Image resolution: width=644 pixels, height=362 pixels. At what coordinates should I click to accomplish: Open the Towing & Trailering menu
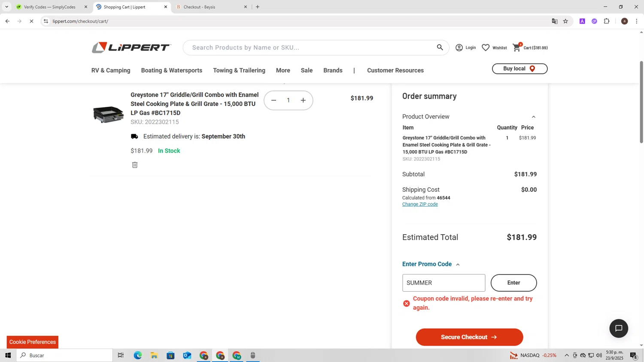(x=239, y=70)
